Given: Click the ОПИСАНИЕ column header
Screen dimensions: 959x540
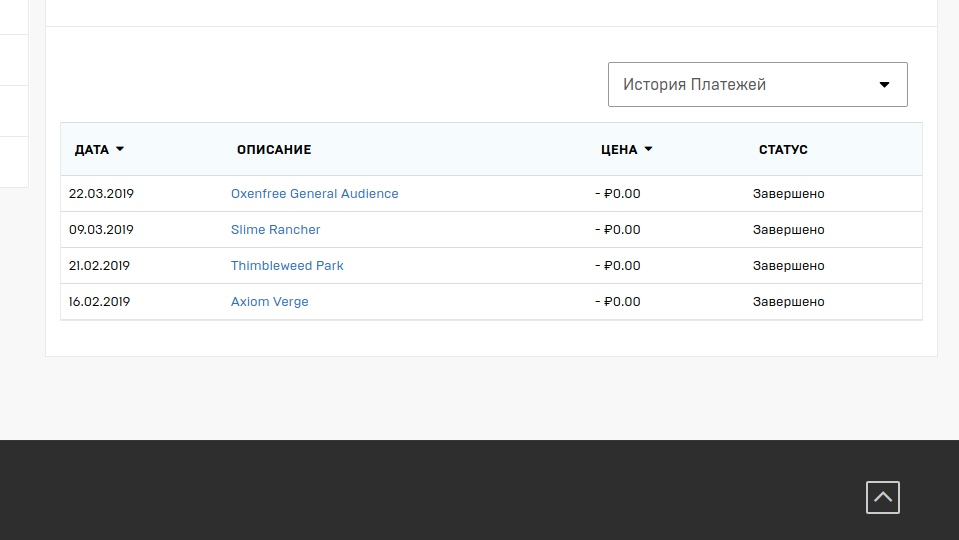Looking at the screenshot, I should click(x=274, y=150).
